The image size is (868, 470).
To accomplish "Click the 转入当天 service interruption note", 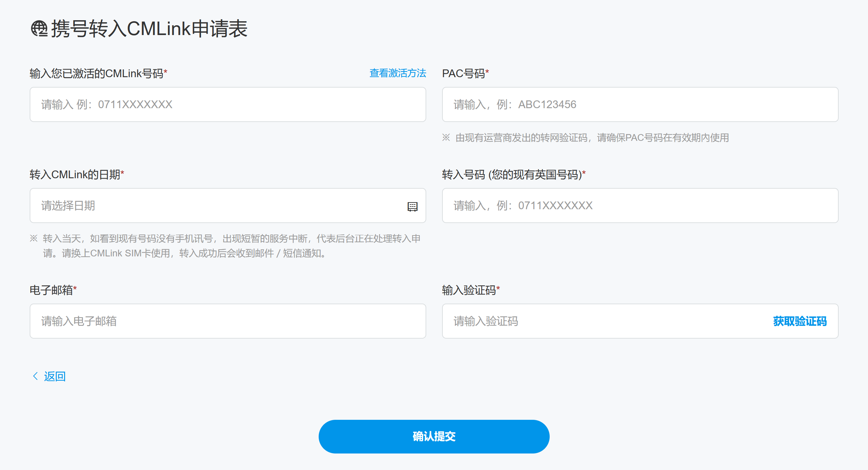I will (225, 246).
